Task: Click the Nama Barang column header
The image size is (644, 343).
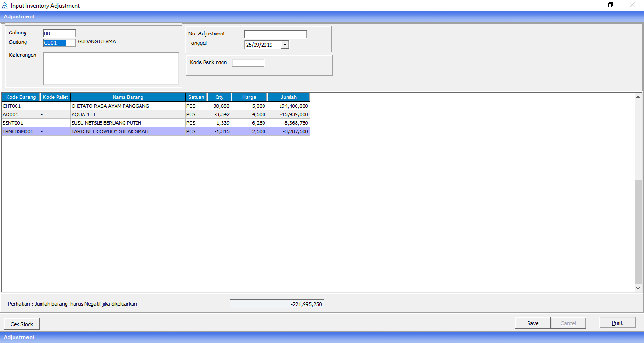Action: (128, 97)
